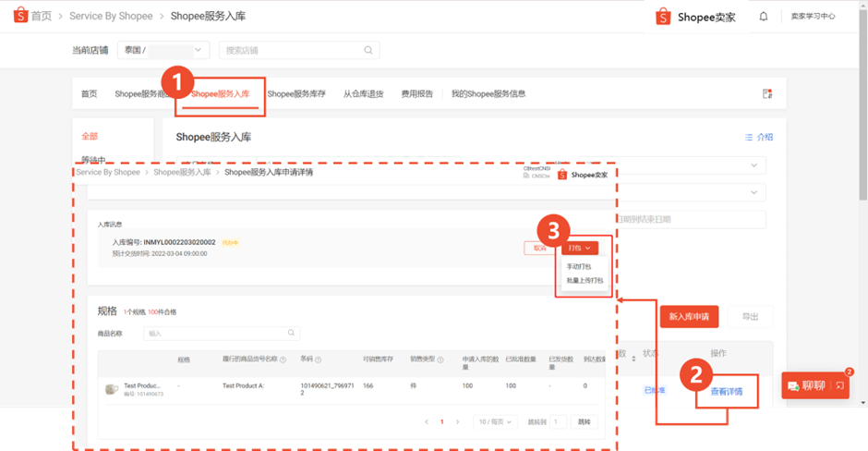Viewport: 868px width, 451px height.
Task: Click the Shopee服务入库 breadcrumb in the detail page
Action: pos(182,172)
